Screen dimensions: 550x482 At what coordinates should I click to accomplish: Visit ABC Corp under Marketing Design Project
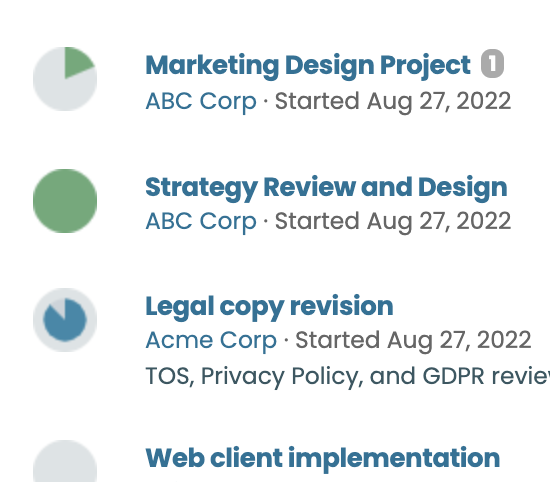pos(201,101)
